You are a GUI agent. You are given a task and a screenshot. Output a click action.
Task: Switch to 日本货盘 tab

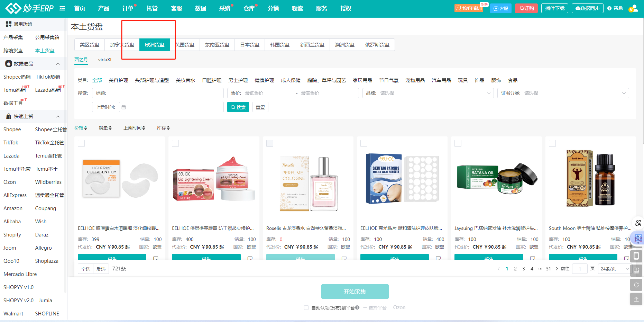tap(250, 45)
